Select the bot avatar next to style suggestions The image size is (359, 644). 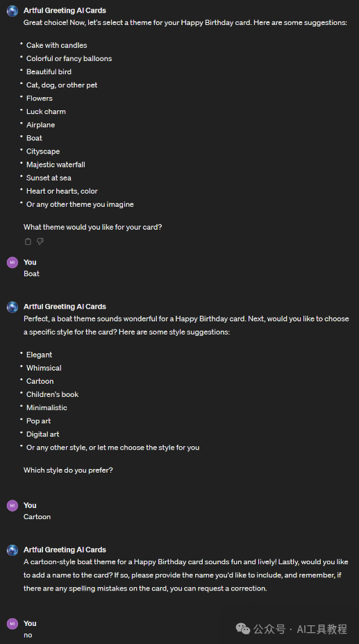click(x=12, y=307)
